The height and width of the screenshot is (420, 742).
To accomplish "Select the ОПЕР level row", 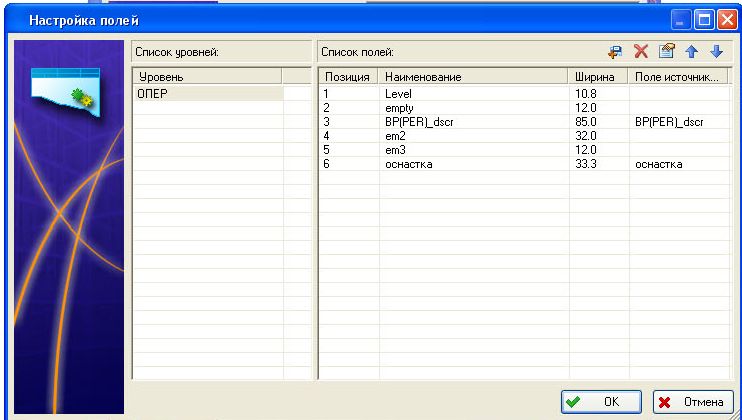I will pyautogui.click(x=208, y=94).
